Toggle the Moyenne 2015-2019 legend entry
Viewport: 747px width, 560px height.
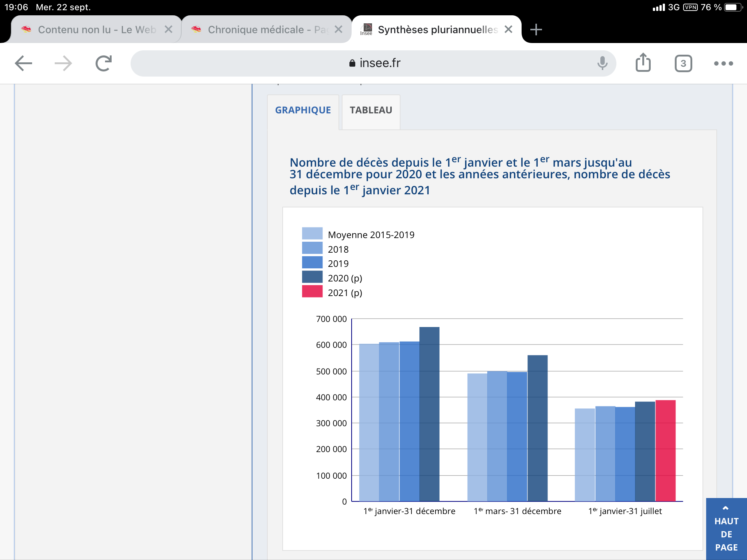click(371, 235)
